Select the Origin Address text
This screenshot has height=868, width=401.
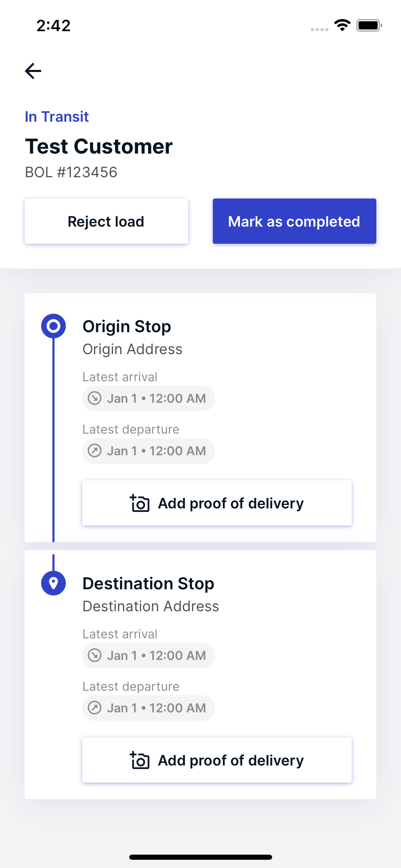point(133,349)
